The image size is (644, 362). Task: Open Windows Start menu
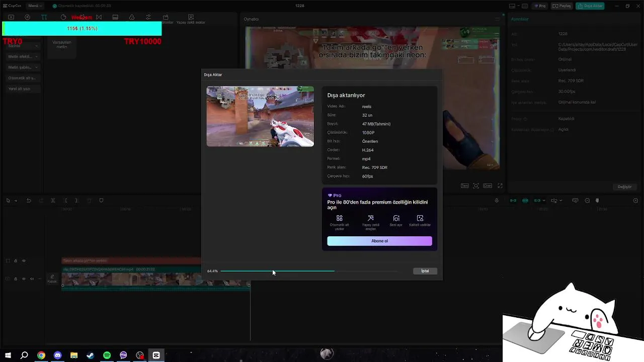coord(8,355)
